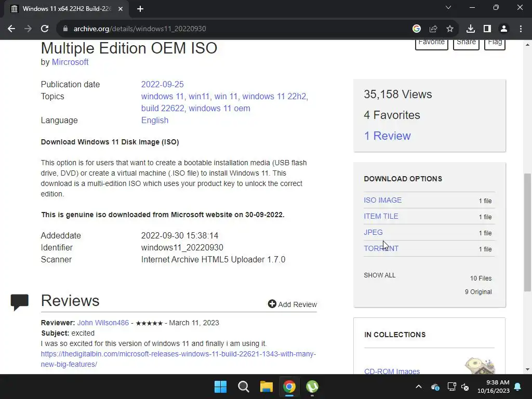Show hidden system tray icons
The width and height of the screenshot is (532, 399).
[419, 387]
